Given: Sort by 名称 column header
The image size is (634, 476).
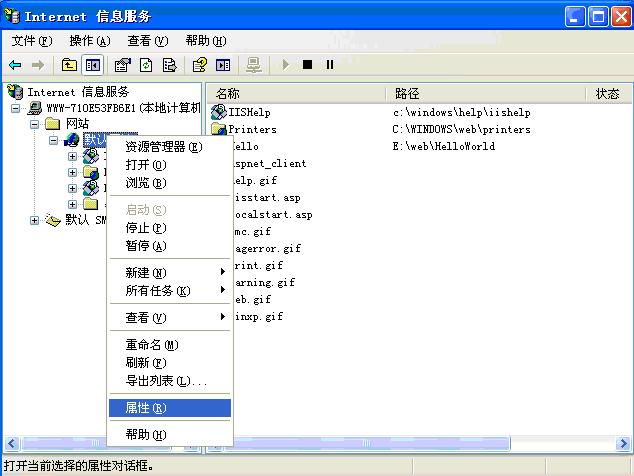Looking at the screenshot, I should (296, 94).
